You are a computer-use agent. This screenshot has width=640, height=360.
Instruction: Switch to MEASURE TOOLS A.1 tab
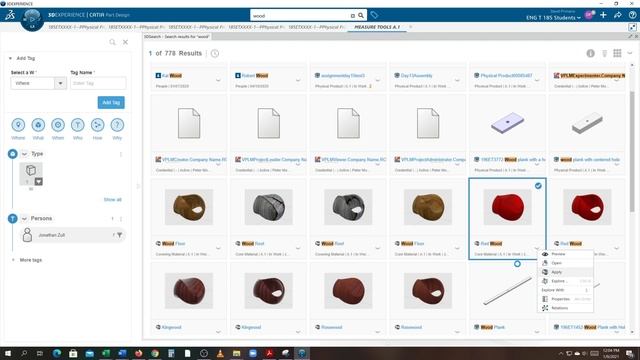(377, 27)
